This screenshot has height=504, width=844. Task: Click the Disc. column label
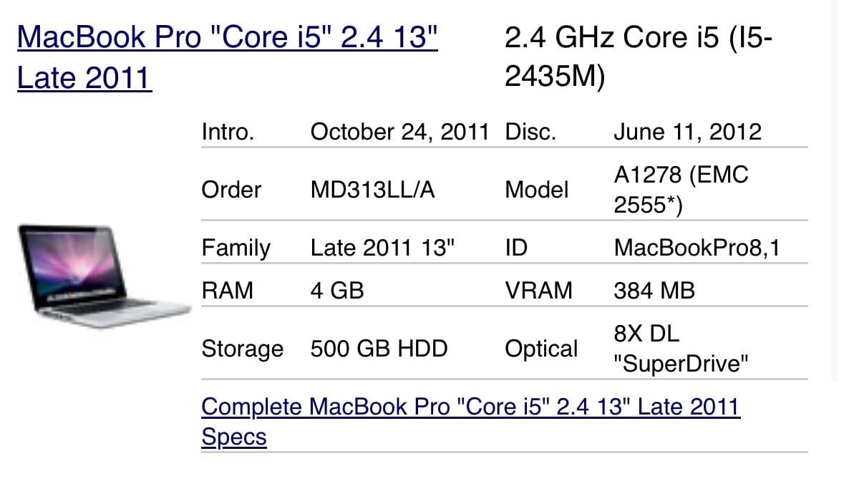530,132
